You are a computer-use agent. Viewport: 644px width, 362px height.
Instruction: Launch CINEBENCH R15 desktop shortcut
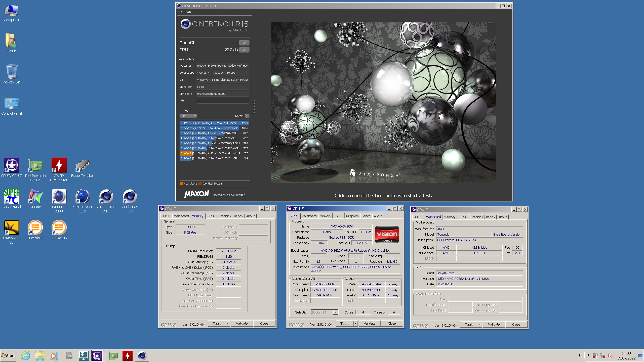106,201
